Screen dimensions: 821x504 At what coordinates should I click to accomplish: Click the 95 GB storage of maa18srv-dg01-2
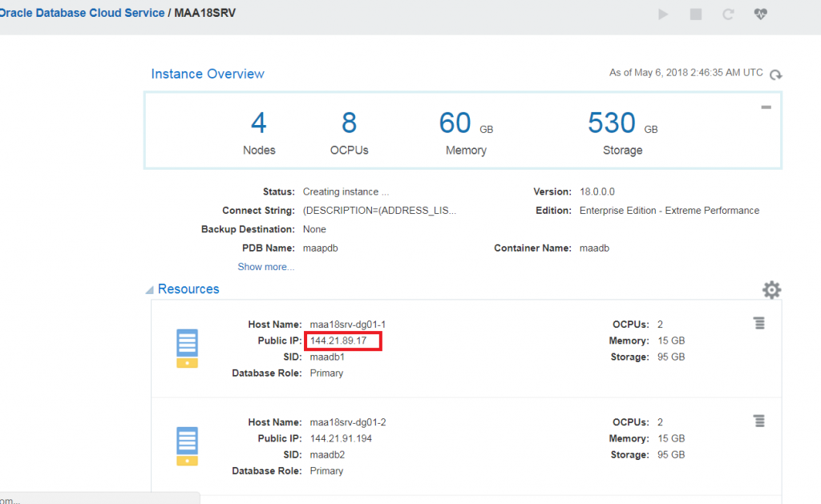671,455
